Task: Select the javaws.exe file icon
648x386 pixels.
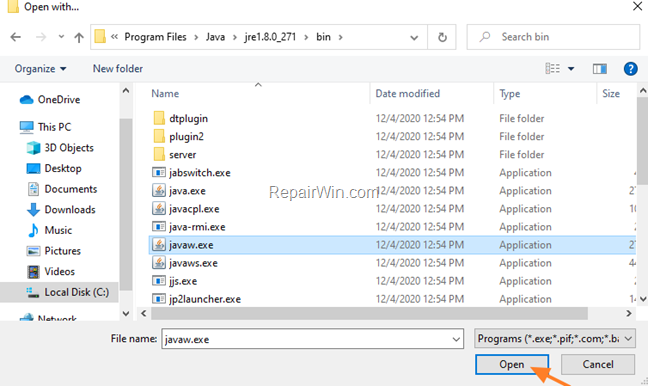Action: pyautogui.click(x=159, y=263)
